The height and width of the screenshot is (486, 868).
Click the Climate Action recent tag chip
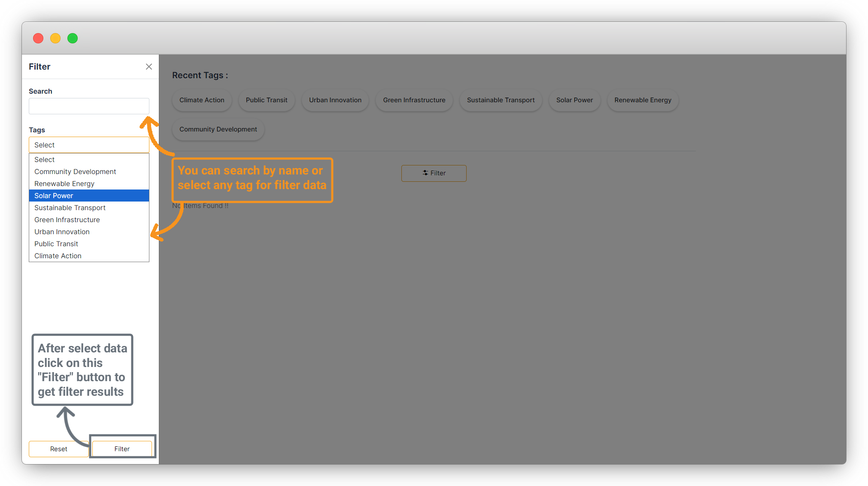pyautogui.click(x=202, y=100)
